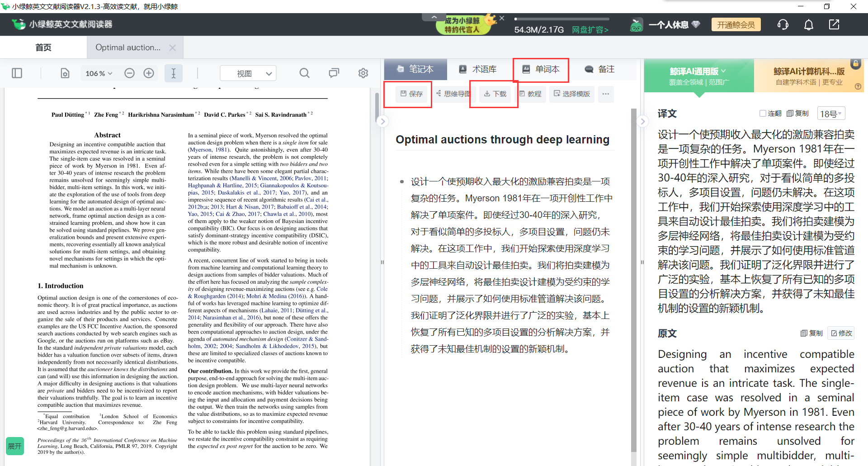Click 选择模版 template button

click(x=572, y=94)
